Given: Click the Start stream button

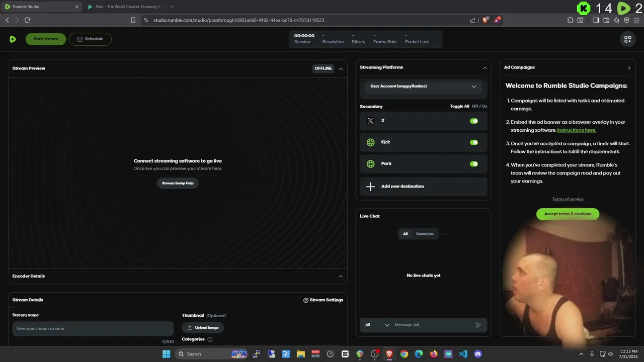Looking at the screenshot, I should (46, 39).
